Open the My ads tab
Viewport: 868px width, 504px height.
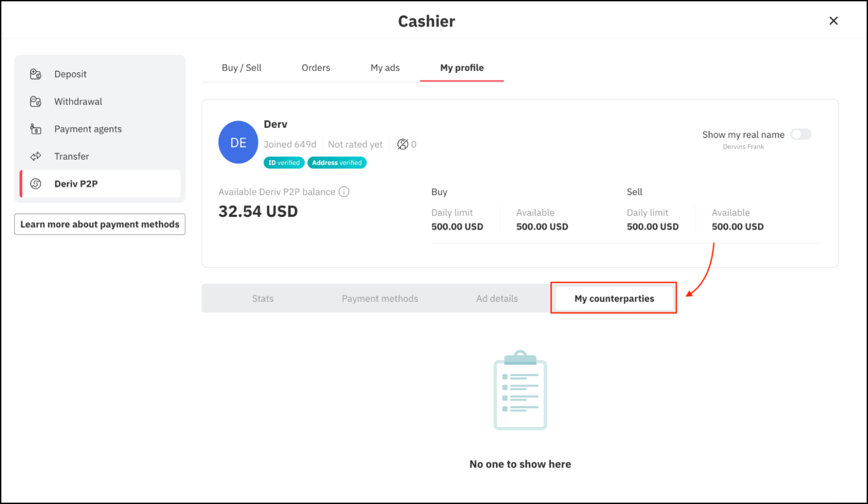point(385,68)
